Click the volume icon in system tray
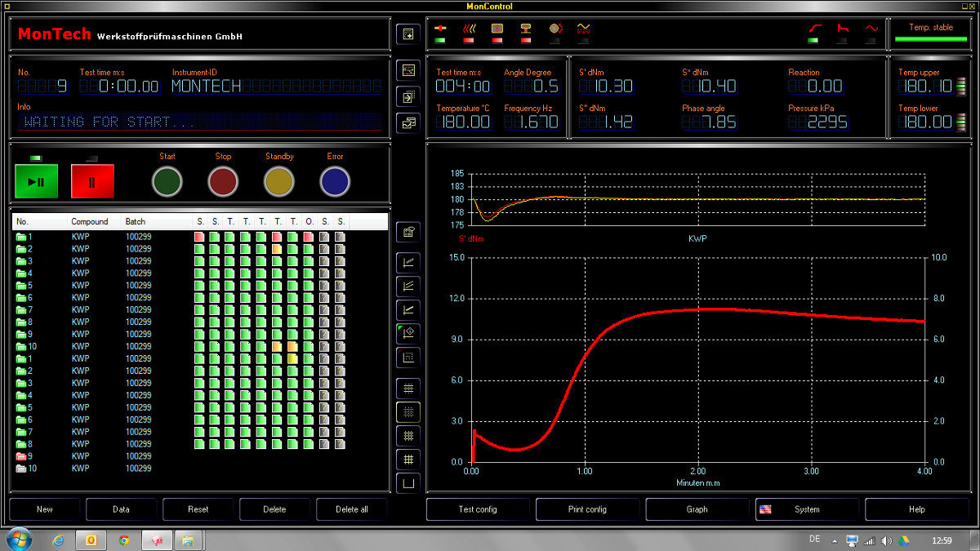980x551 pixels. (x=887, y=540)
